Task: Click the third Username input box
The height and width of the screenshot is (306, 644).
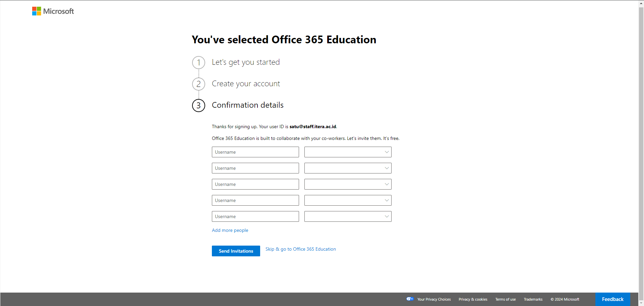Action: point(255,184)
